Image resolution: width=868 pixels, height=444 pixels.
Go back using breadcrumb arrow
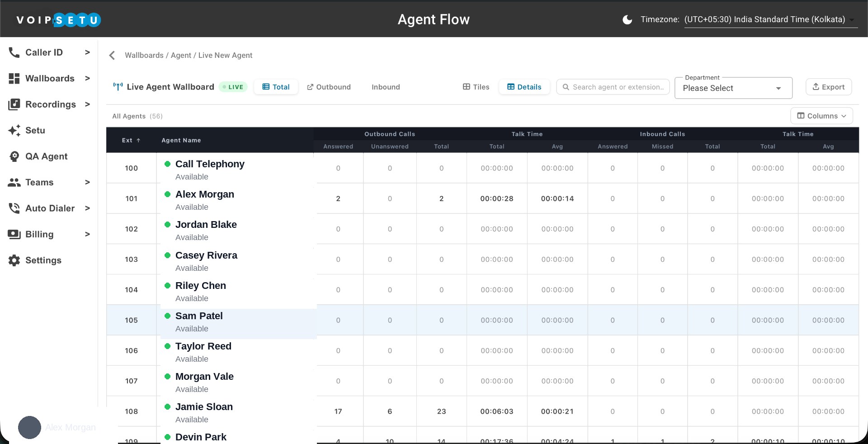(x=112, y=55)
